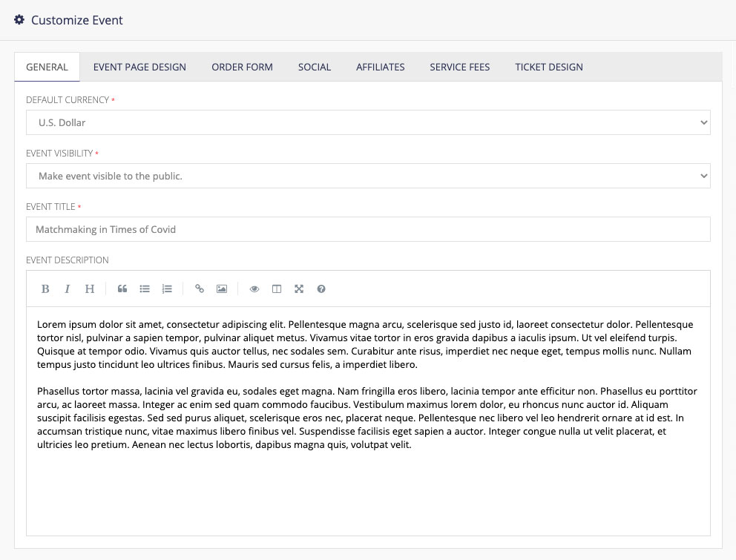Switch to the General tab
Screen dimensions: 736x560
(47, 67)
